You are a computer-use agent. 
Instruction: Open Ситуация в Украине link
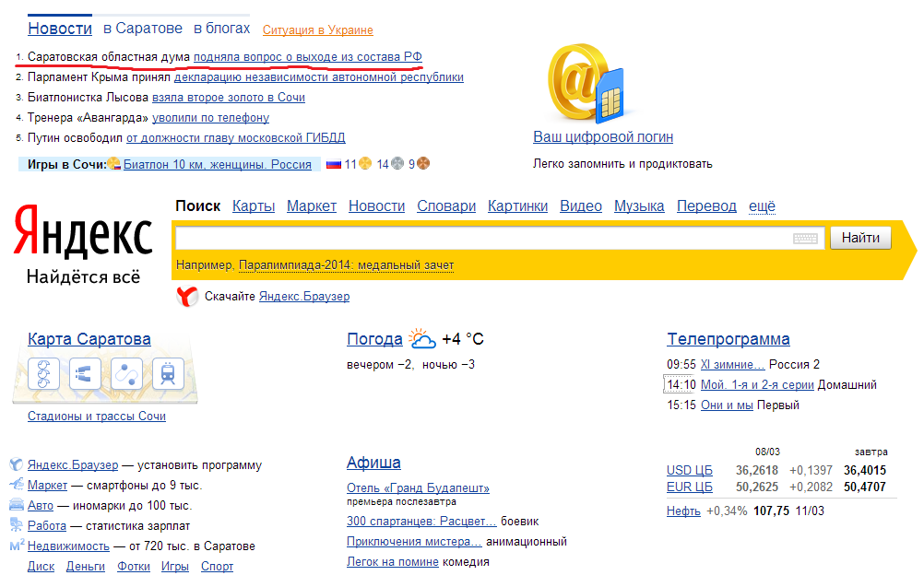point(317,30)
